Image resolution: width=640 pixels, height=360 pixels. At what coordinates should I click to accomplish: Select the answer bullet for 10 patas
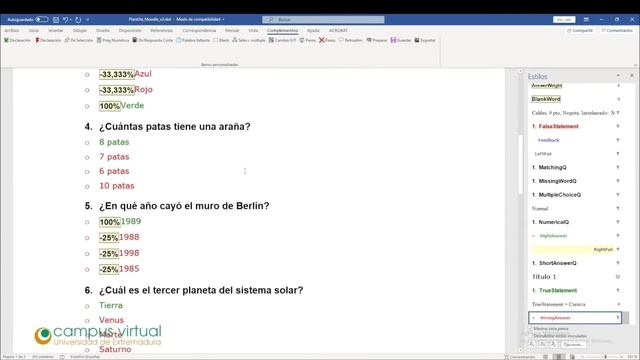click(87, 186)
